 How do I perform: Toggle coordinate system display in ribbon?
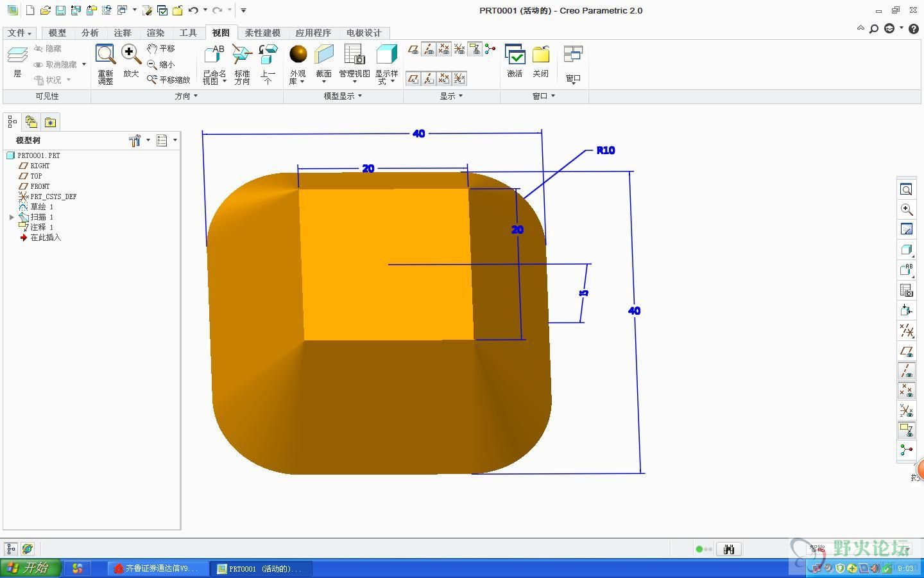pos(459,49)
